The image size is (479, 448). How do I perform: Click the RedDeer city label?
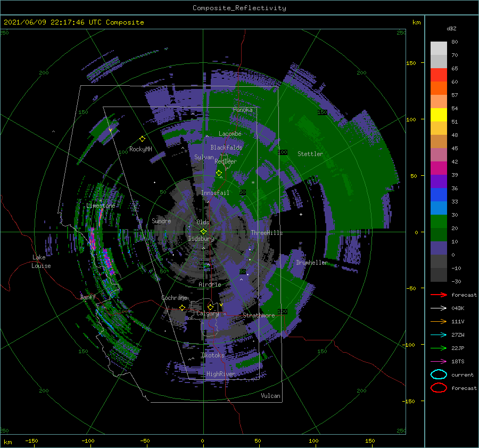coord(226,161)
